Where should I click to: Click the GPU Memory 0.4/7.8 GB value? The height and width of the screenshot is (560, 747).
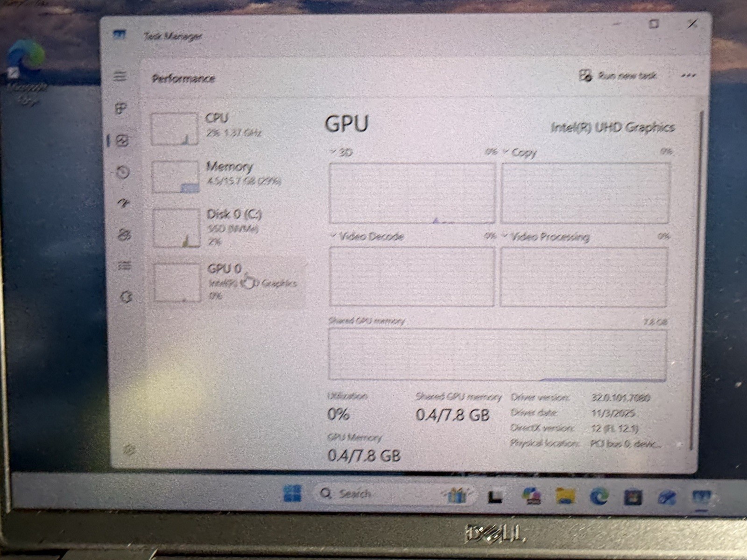point(364,455)
